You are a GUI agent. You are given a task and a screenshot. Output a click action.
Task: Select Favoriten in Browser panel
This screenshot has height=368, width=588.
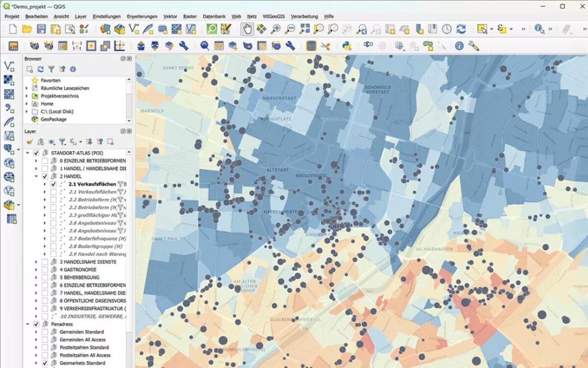point(51,80)
